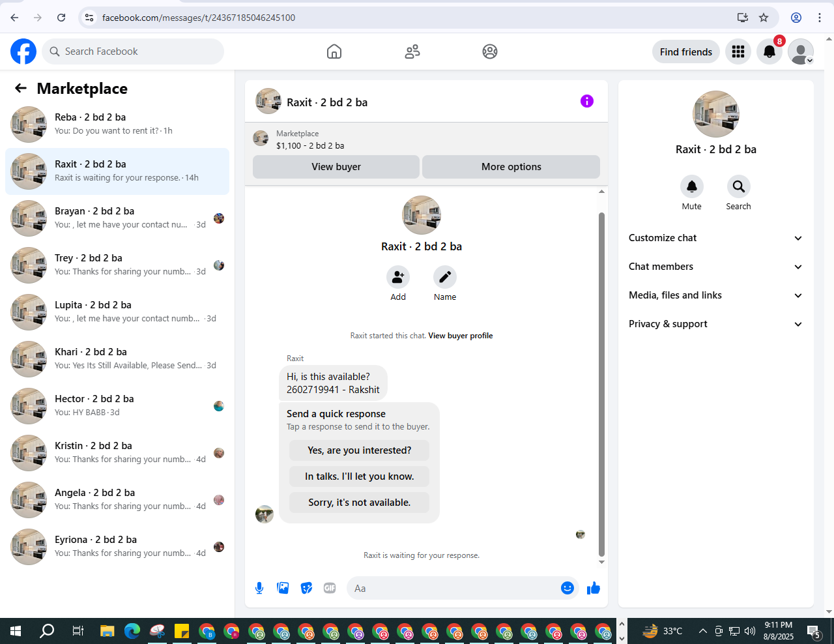This screenshot has height=644, width=834.
Task: Send quick reply 'Yes, are you interested?'
Action: click(x=360, y=450)
